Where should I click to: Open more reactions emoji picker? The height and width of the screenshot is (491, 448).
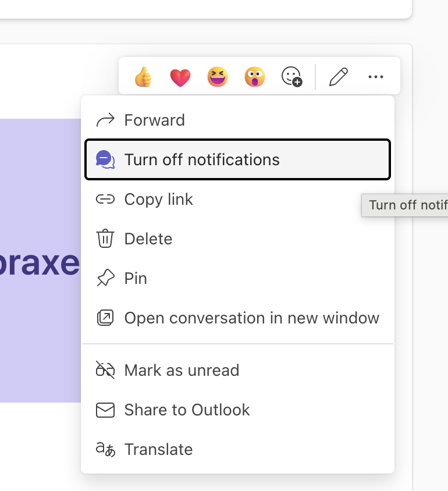291,77
